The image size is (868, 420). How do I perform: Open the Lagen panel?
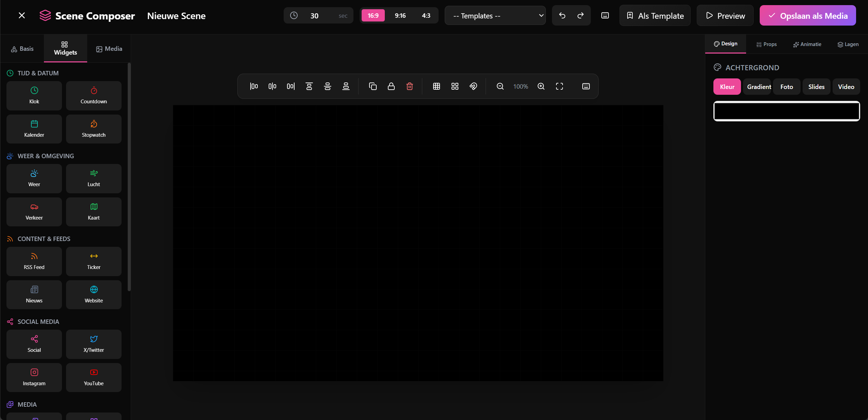tap(848, 44)
